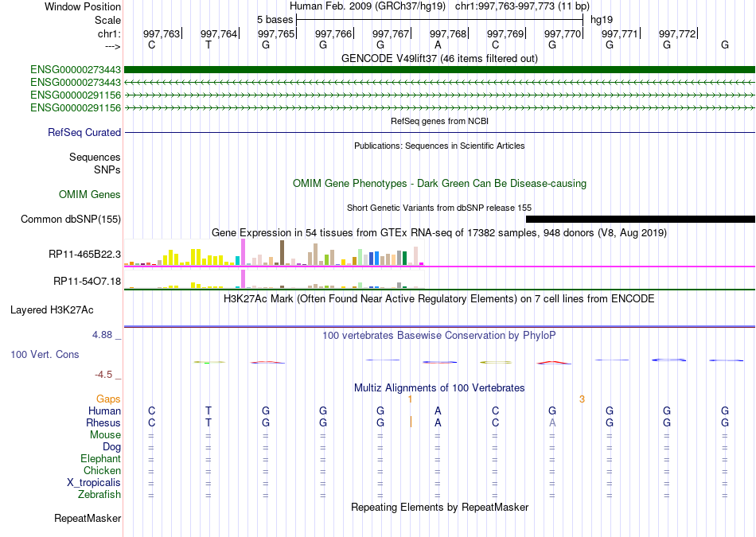
Task: Open the H3K27Ac Mark ENCODE track title
Action: pos(439,299)
